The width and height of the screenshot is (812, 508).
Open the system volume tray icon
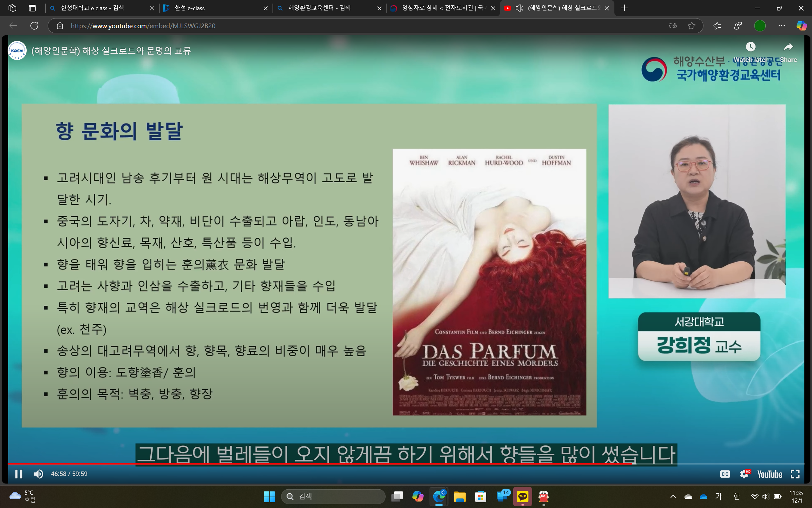click(x=766, y=497)
